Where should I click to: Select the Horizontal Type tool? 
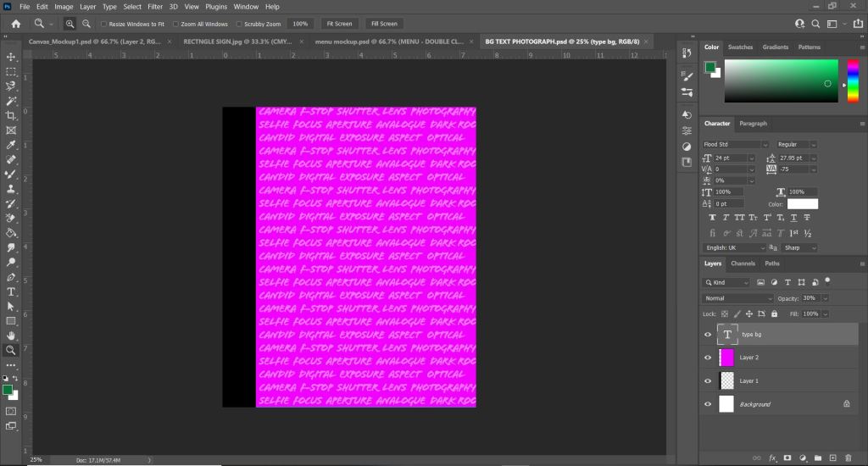coord(11,291)
